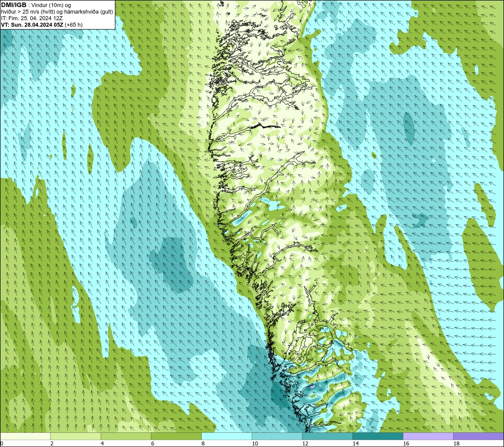Click the 10–12 m/s aqua legend swatch
This screenshot has width=504, height=447.
pyautogui.click(x=277, y=436)
